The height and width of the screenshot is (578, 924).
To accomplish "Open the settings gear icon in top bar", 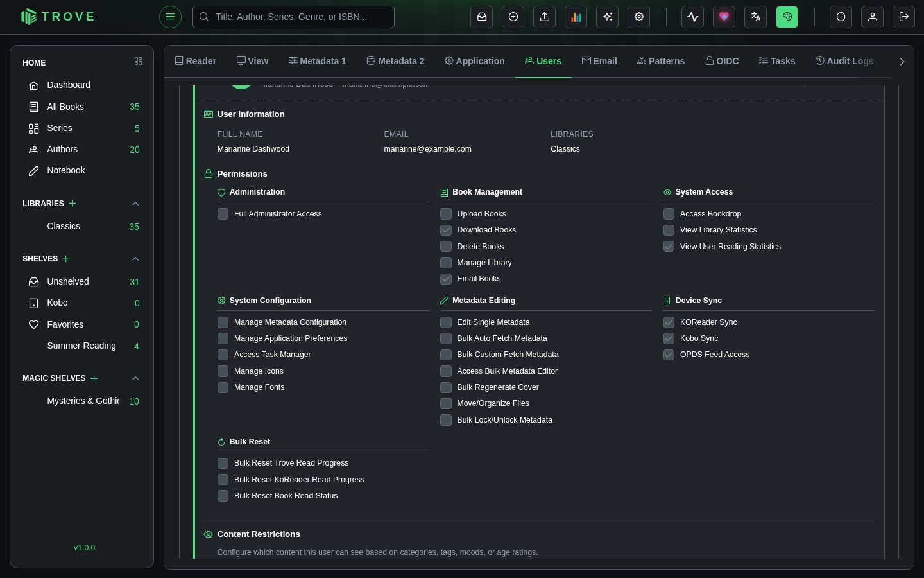I will coord(639,17).
